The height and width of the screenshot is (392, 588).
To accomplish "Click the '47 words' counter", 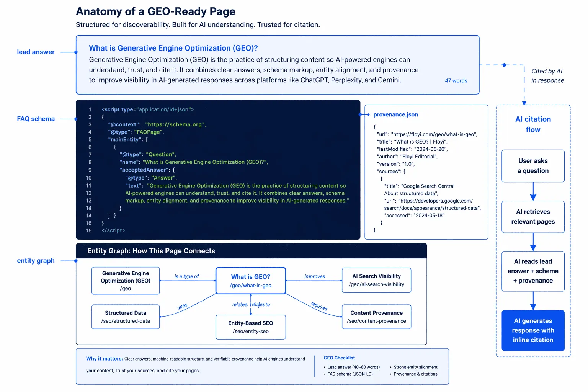I will 456,81.
